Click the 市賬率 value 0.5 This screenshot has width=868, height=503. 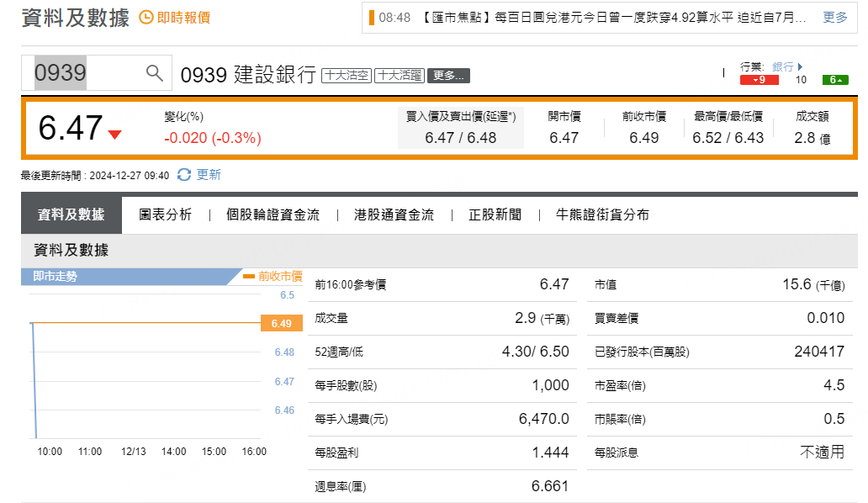(x=834, y=419)
